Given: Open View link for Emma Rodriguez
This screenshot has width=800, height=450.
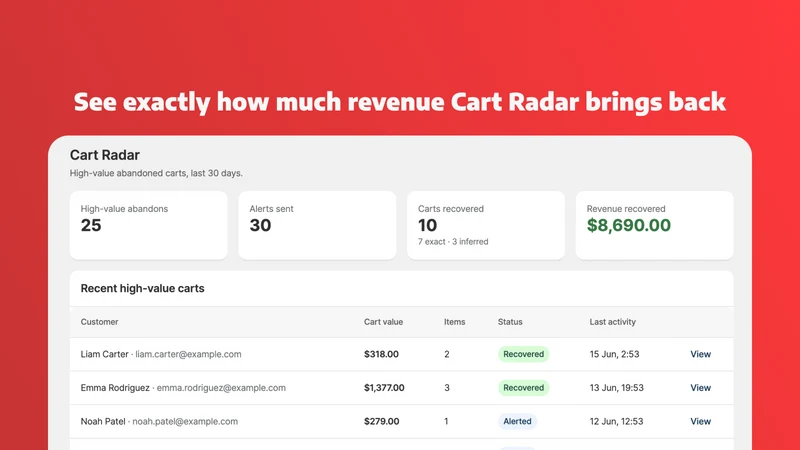Looking at the screenshot, I should point(700,388).
